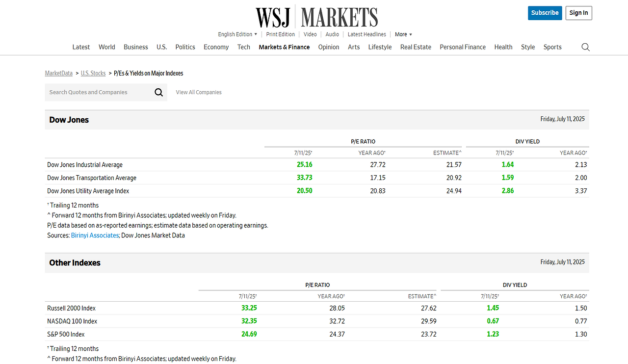Click the Dow Utility dividend yield 2.86
Viewport: 628px width, 364px height.
(508, 191)
